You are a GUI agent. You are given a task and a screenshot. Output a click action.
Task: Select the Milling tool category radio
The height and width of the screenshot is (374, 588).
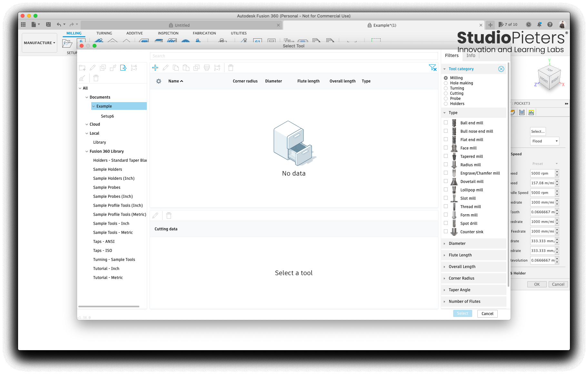coord(446,78)
